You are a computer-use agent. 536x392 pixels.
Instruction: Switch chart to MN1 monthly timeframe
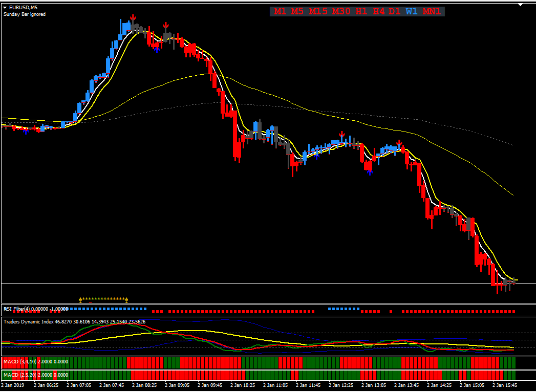432,12
